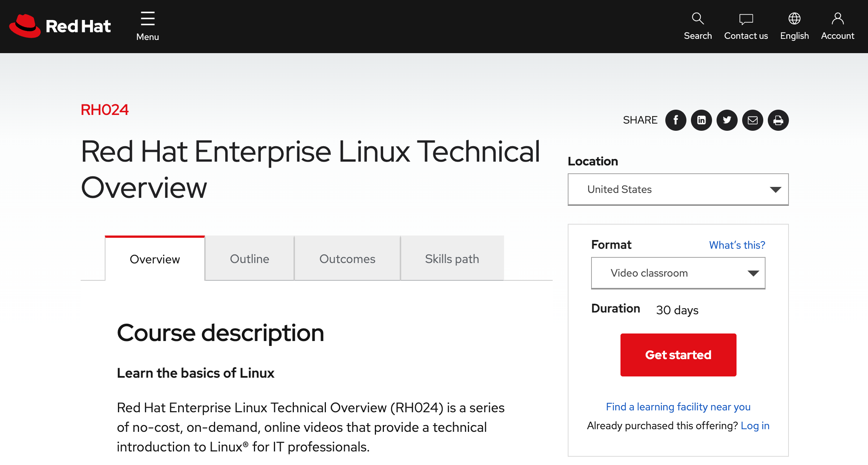Screen dimensions: 868x465
Task: Open the English language globe selector
Action: 795,26
